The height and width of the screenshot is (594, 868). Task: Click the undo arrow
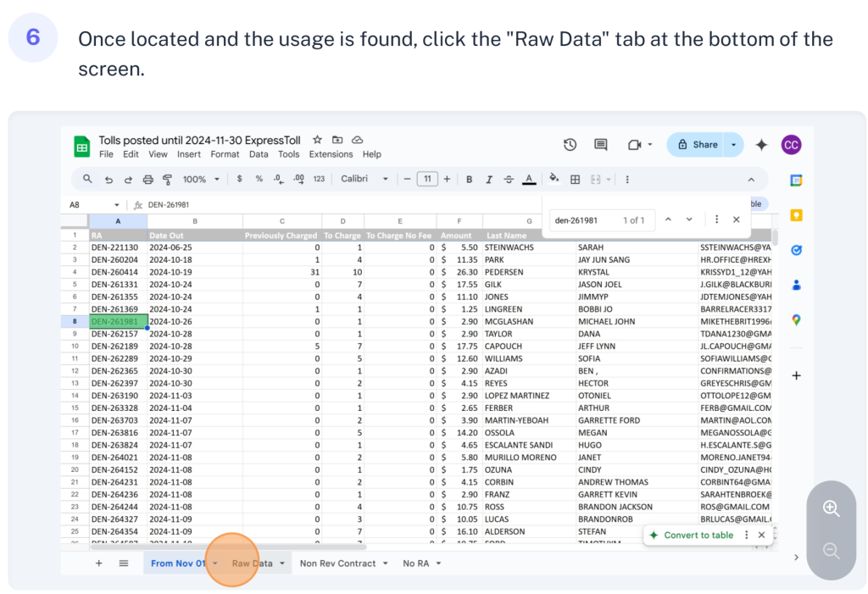point(108,180)
